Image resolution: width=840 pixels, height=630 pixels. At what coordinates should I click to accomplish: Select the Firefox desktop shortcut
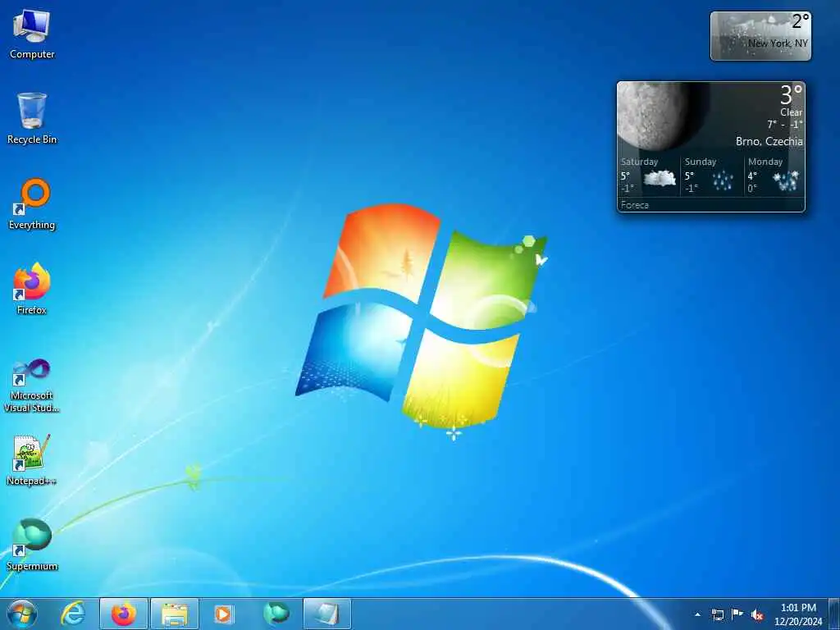tap(32, 288)
